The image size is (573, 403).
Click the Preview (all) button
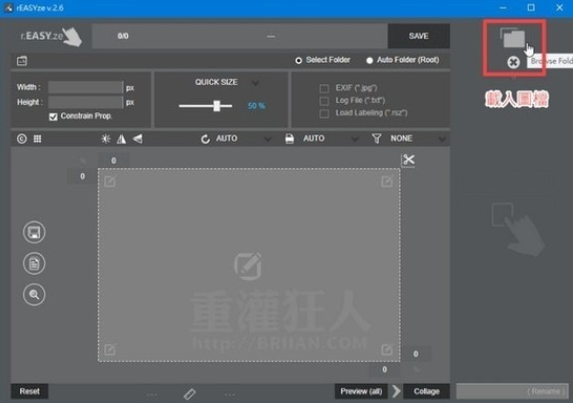click(361, 391)
